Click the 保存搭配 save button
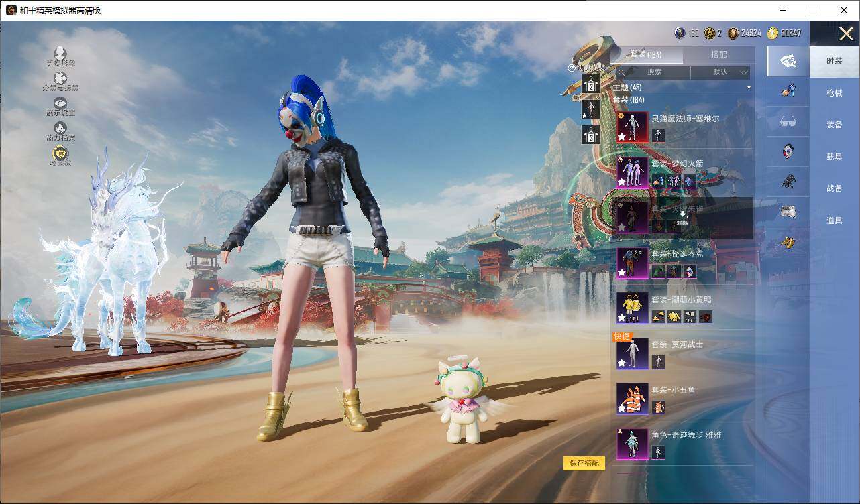860x504 pixels. pyautogui.click(x=584, y=463)
